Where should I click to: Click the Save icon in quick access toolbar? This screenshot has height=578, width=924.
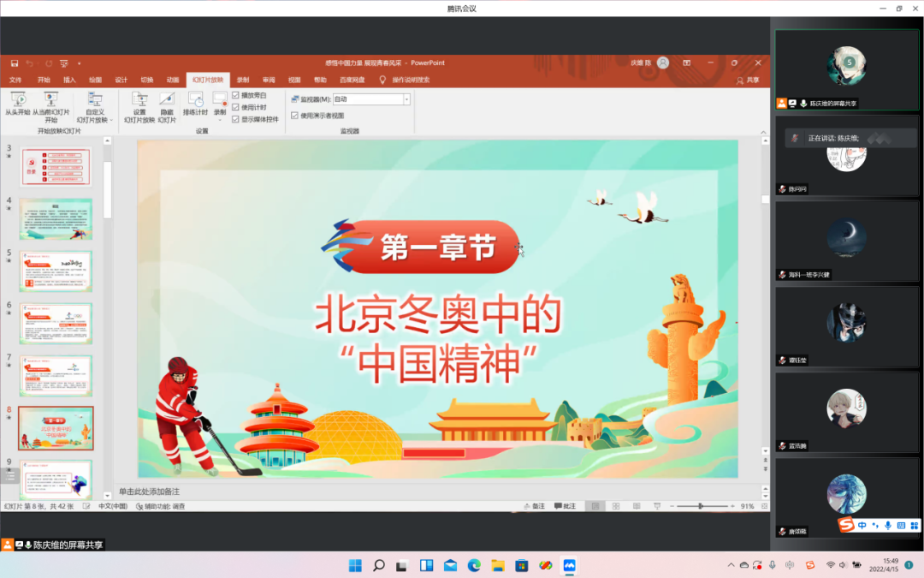[14, 63]
